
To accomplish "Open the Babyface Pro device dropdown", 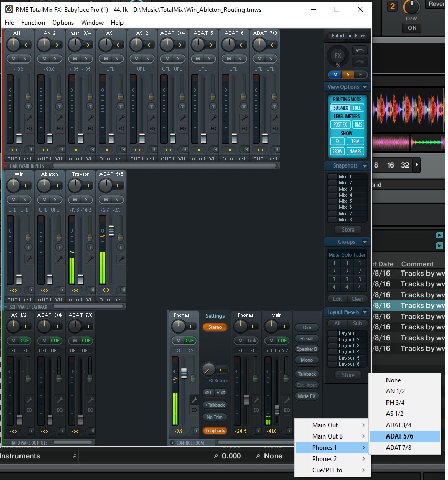I will point(348,36).
